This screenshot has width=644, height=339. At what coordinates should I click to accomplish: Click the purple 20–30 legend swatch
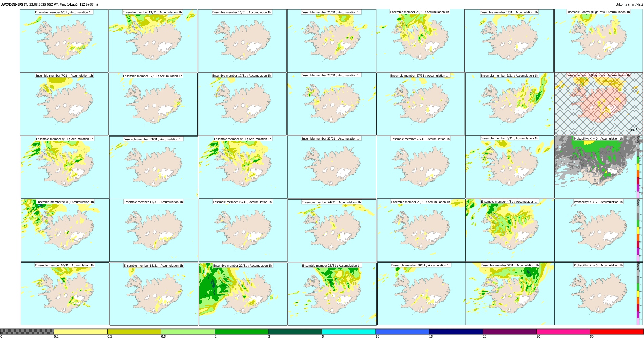[509, 332]
